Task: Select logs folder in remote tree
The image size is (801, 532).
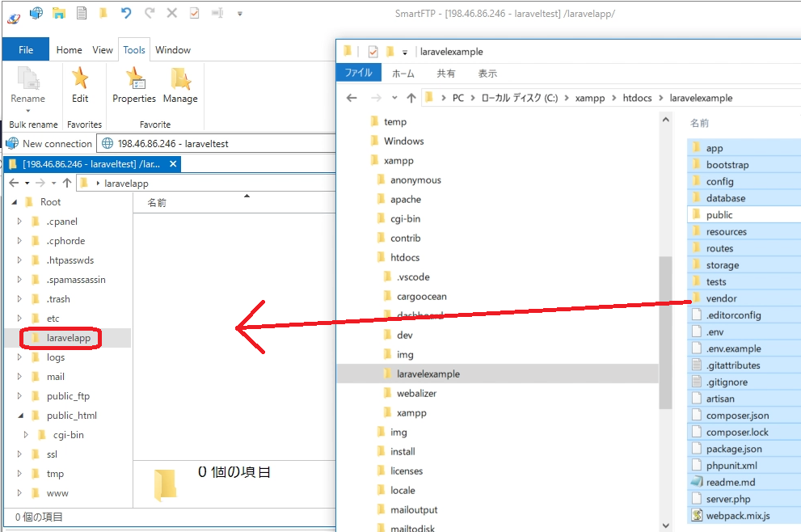Action: pyautogui.click(x=56, y=357)
